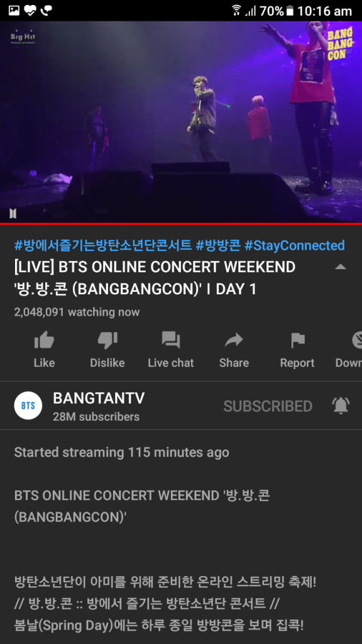Unsubscribe using the SUBSCRIBED button
This screenshot has height=644, width=362.
[x=268, y=406]
